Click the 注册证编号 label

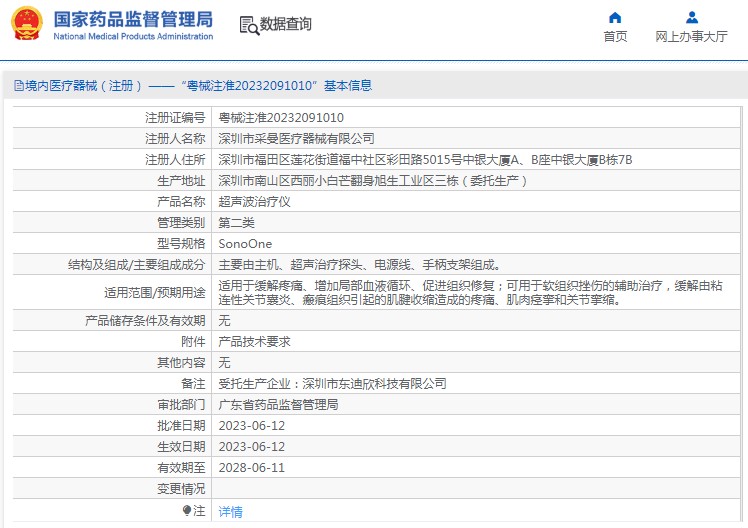[175, 118]
